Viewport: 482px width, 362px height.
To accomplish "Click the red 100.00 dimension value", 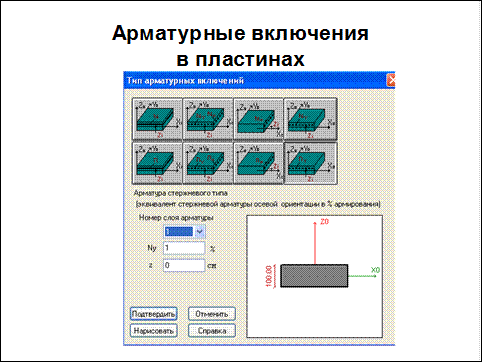I will point(269,276).
